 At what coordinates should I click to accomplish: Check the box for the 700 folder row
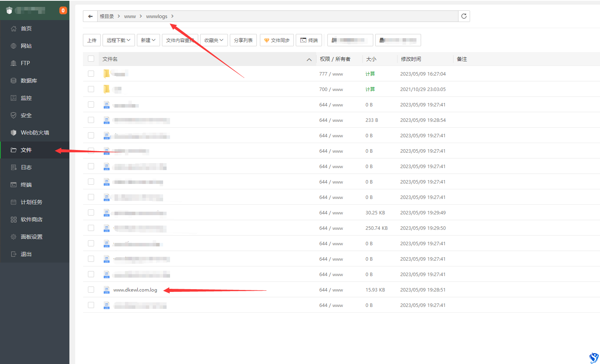(91, 89)
